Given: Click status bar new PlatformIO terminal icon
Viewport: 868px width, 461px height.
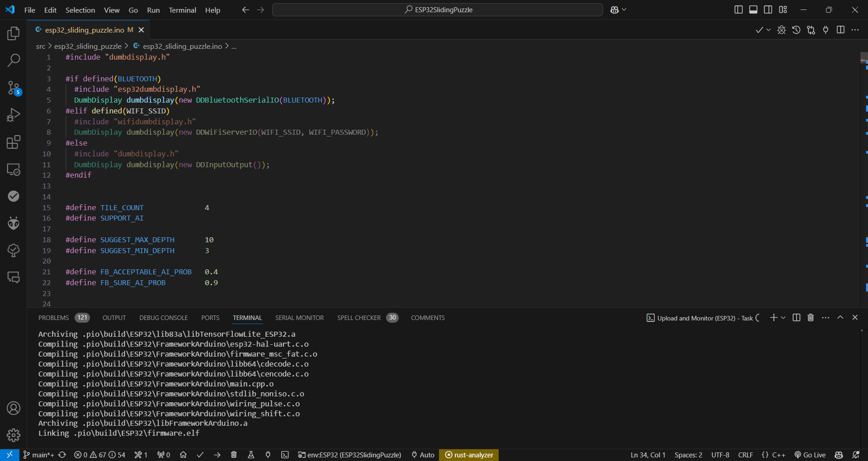Looking at the screenshot, I should pos(285,455).
